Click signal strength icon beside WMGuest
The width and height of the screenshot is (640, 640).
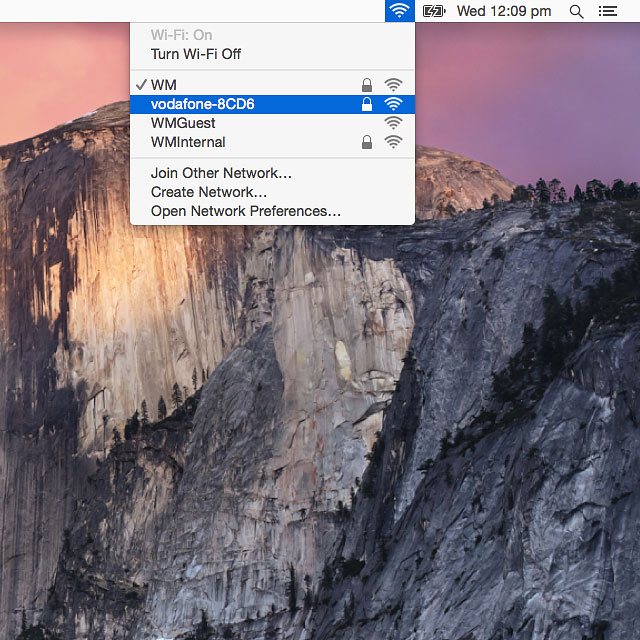click(393, 123)
